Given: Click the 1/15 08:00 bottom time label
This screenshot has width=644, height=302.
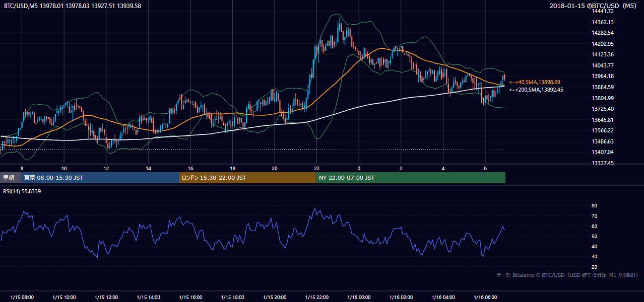Looking at the screenshot, I should click(x=22, y=297).
